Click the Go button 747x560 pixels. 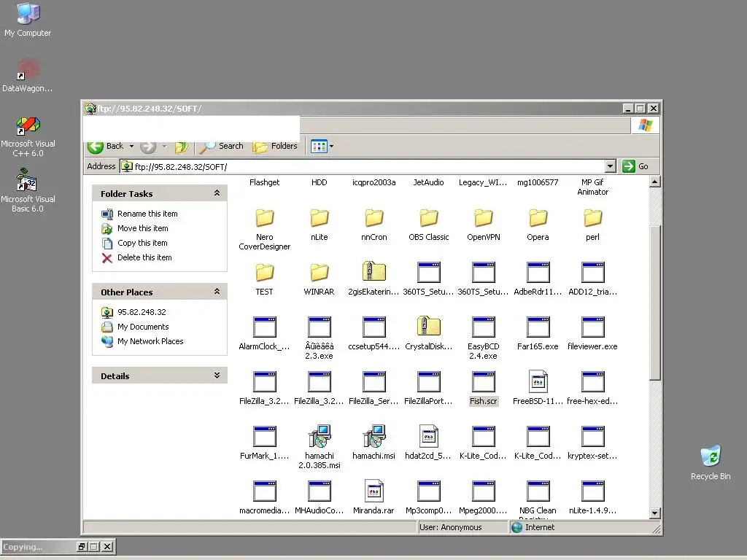click(635, 166)
